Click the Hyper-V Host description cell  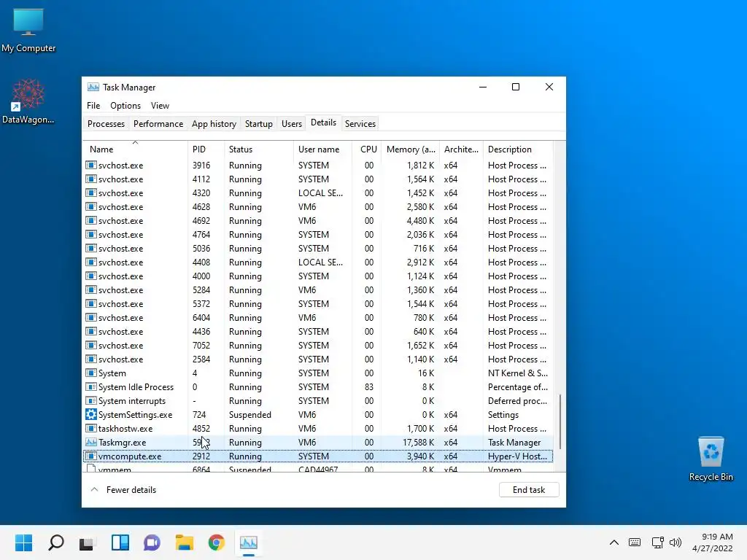coord(517,456)
